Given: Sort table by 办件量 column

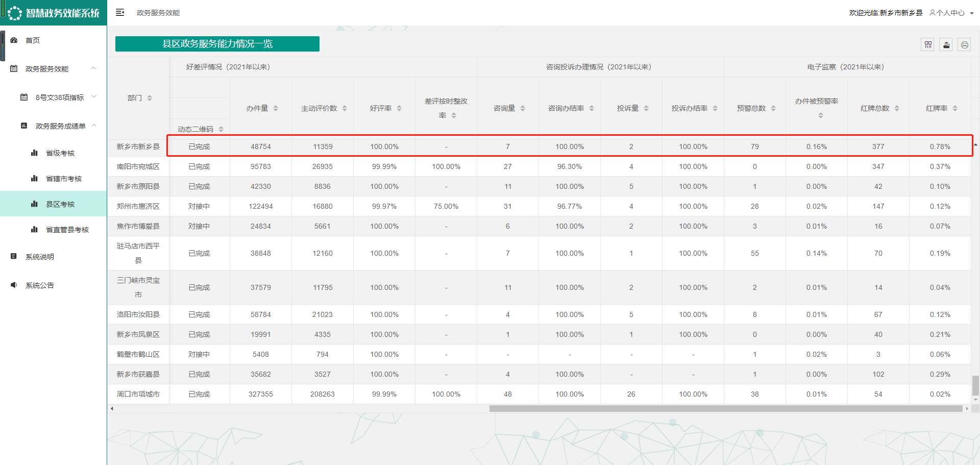Looking at the screenshot, I should tap(276, 108).
